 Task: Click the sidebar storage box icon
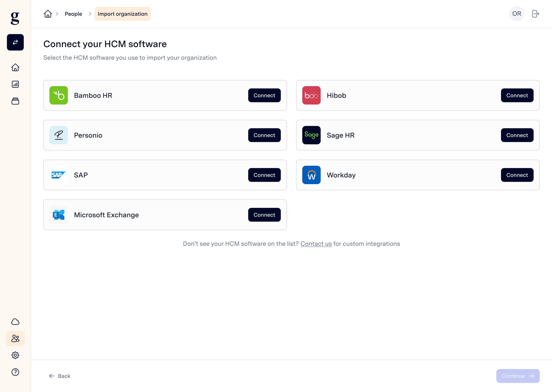[15, 101]
